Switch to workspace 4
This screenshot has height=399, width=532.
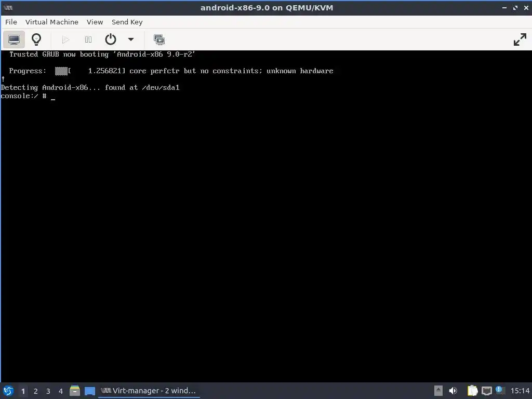pos(61,391)
